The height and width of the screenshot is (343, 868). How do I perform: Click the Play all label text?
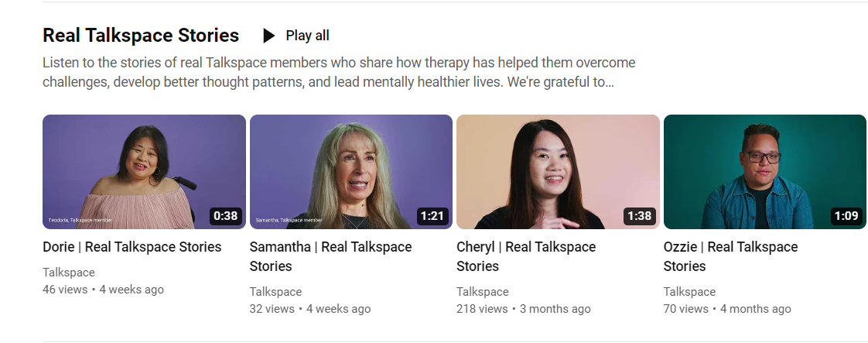(307, 36)
